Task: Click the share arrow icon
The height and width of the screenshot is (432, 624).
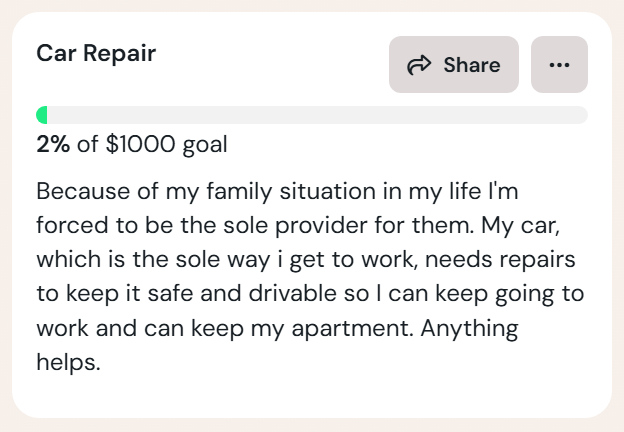Action: click(x=418, y=65)
